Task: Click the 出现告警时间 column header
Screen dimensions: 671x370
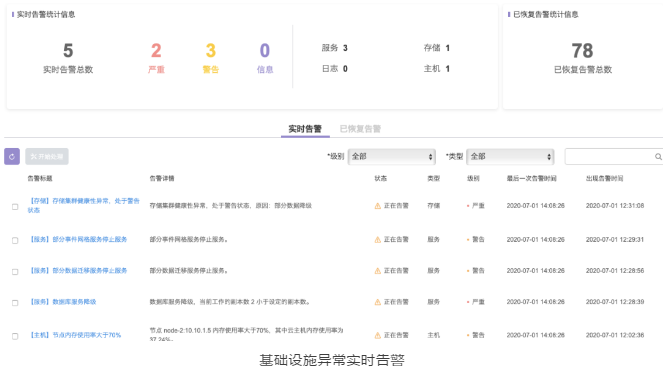Action: pyautogui.click(x=604, y=178)
